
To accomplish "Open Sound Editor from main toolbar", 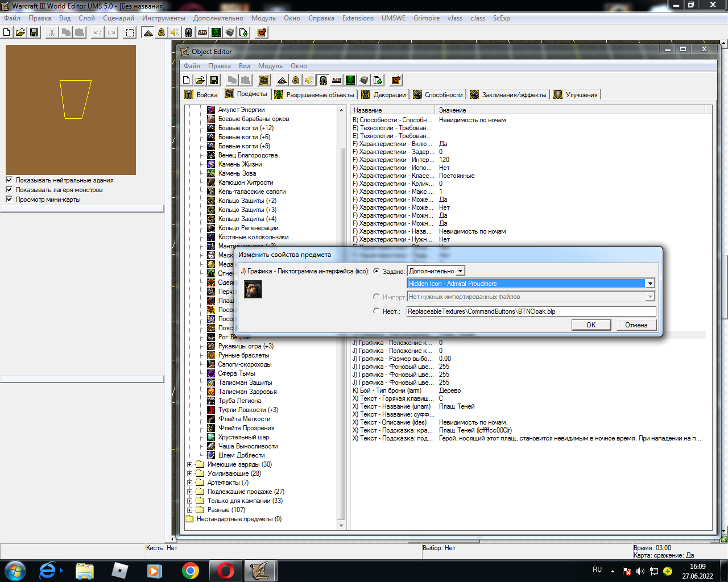I will tap(175, 32).
